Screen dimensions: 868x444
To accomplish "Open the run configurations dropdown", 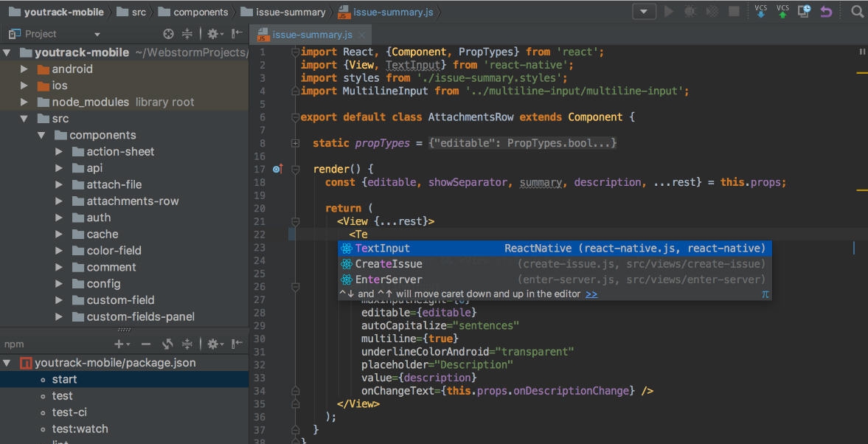I will coord(643,11).
